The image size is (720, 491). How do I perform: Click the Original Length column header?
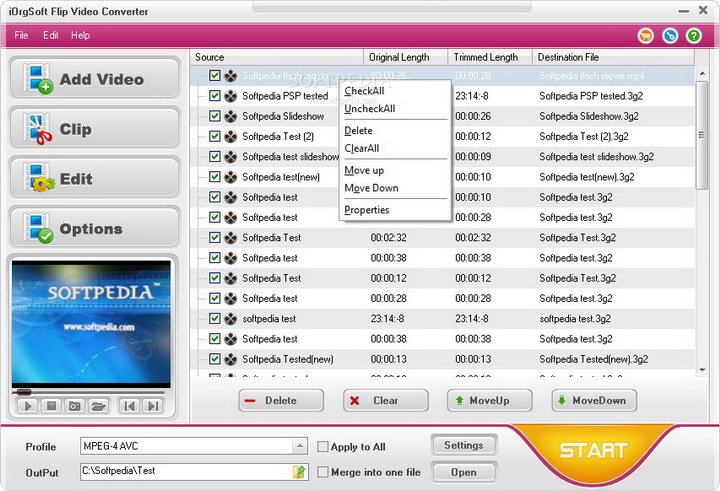click(x=405, y=57)
